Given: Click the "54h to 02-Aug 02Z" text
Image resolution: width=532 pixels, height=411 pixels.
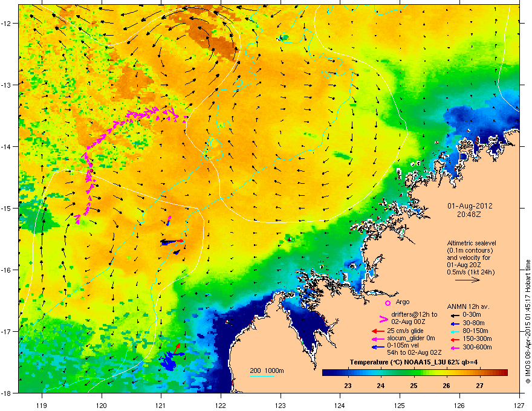Looking at the screenshot, I should pyautogui.click(x=414, y=352).
